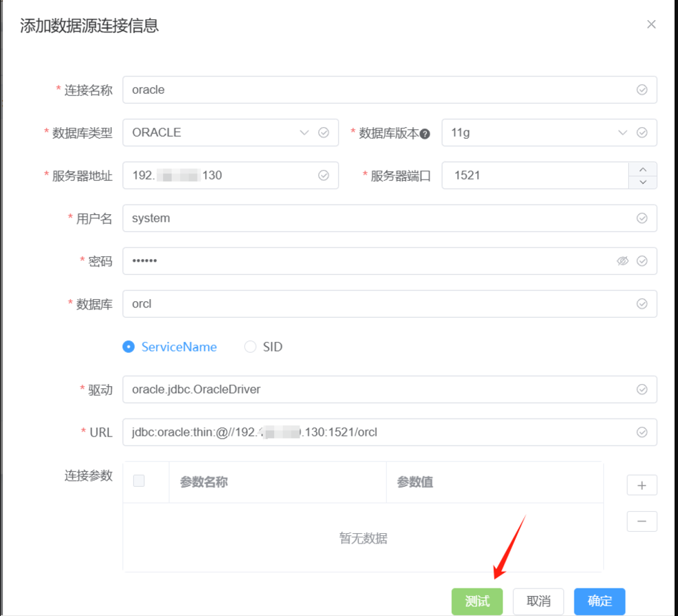Viewport: 678px width, 616px height.
Task: Select the SID radio option
Action: 250,347
